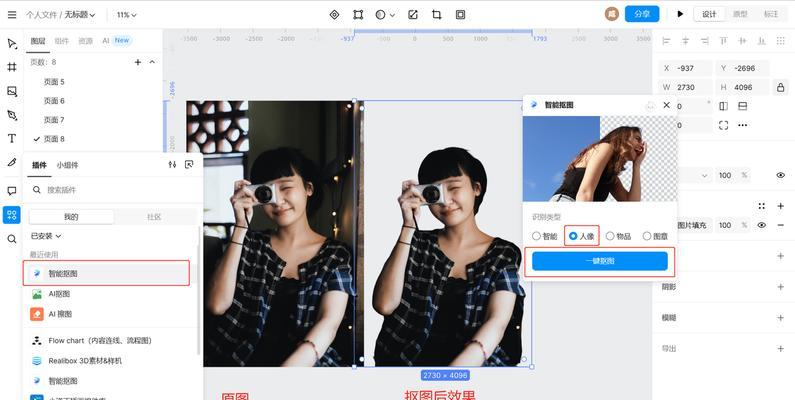Viewport: 795px width, 400px height.
Task: Open recently used 智能抠图 plugin
Action: (x=106, y=273)
